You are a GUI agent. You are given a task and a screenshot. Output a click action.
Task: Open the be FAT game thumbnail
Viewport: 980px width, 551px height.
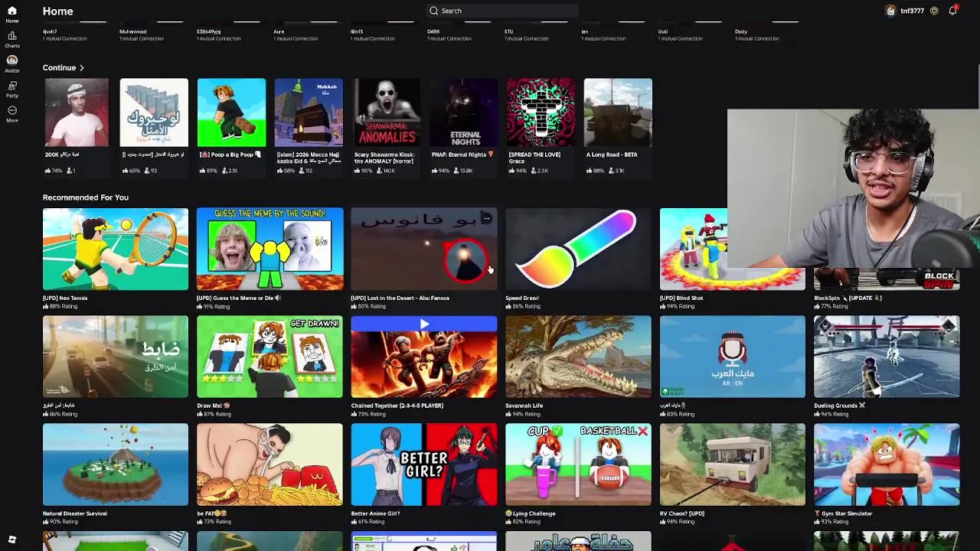point(269,465)
